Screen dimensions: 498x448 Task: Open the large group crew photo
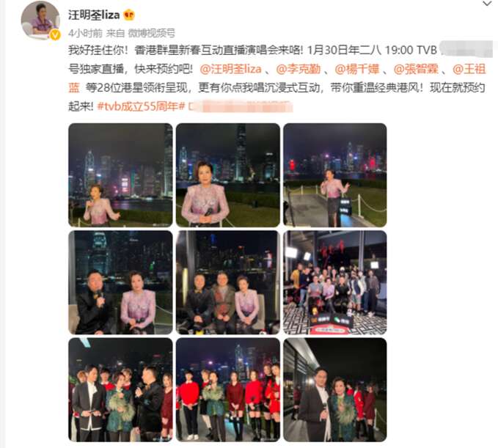(335, 282)
